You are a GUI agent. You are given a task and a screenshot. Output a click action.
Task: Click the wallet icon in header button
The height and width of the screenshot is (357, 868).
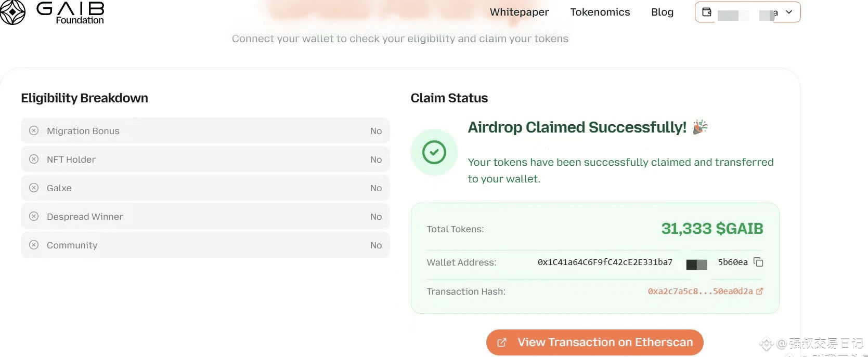pyautogui.click(x=707, y=12)
